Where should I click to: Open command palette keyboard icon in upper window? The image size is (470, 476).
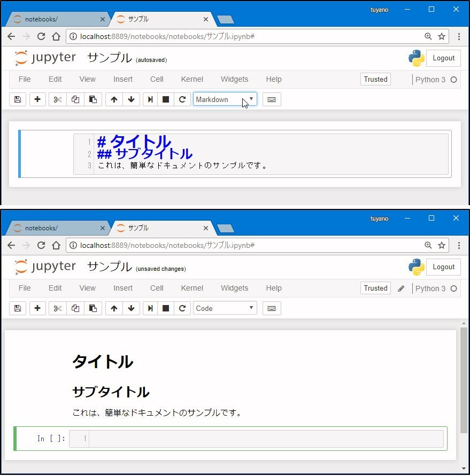(x=272, y=99)
